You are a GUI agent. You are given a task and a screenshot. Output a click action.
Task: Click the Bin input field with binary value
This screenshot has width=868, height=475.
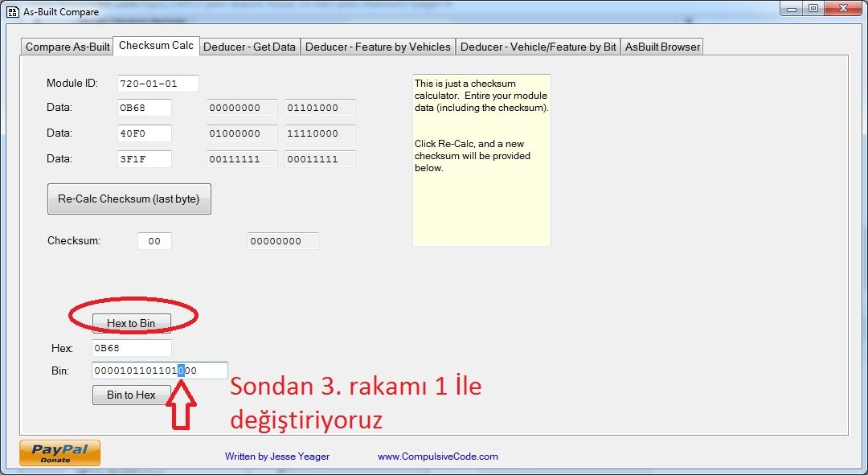coord(160,371)
